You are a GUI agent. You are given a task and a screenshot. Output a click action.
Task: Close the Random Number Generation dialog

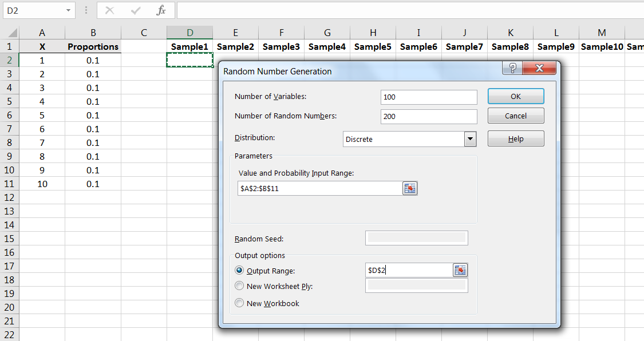(539, 69)
